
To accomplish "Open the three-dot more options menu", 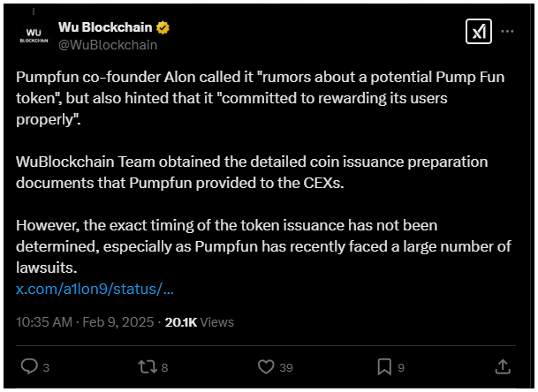I will pos(507,32).
